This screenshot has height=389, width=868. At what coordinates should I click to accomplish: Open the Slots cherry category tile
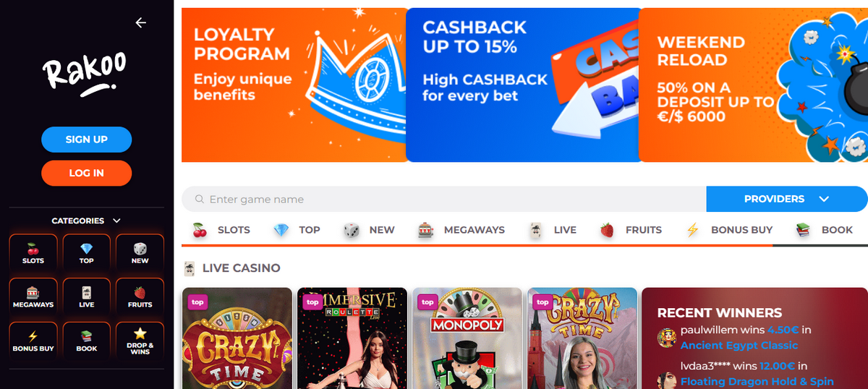tap(33, 252)
